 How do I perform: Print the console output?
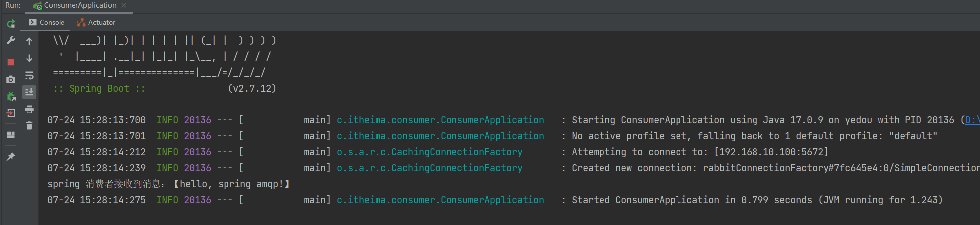click(x=29, y=109)
